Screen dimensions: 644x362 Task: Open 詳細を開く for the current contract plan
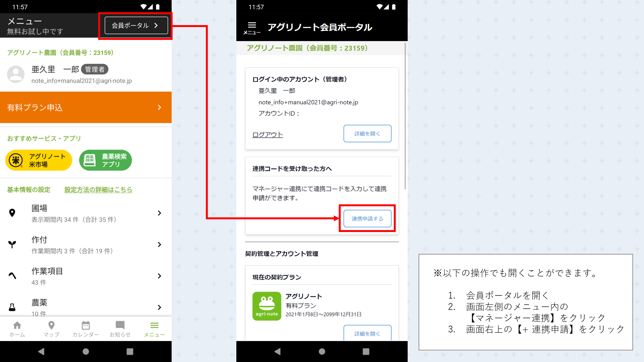point(367,333)
